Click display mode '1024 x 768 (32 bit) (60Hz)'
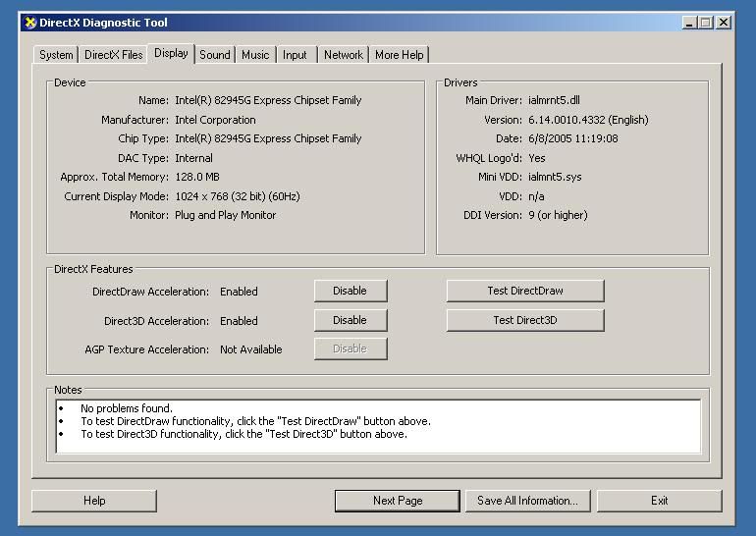 pyautogui.click(x=238, y=196)
